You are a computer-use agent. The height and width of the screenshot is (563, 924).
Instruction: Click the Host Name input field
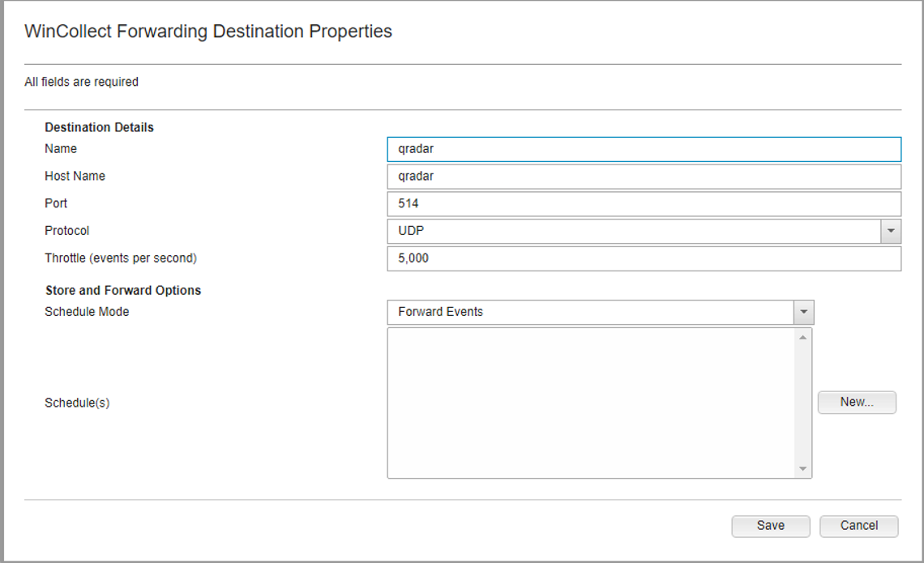pos(644,177)
